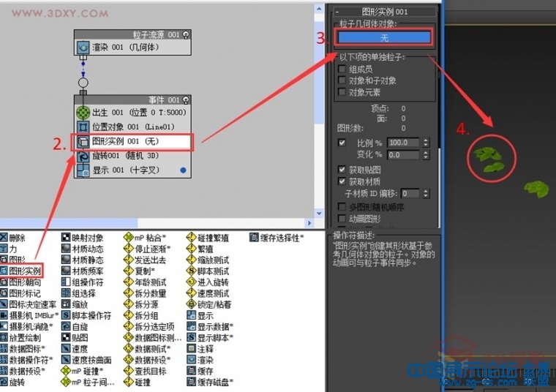Choose the 缓存选择性* depot operator
The height and width of the screenshot is (392, 556).
[277, 238]
